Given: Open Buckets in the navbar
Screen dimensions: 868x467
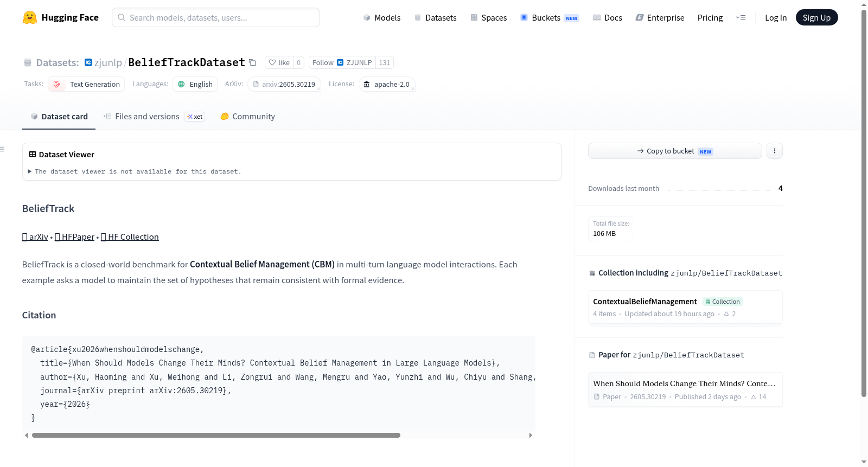Looking at the screenshot, I should [550, 17].
